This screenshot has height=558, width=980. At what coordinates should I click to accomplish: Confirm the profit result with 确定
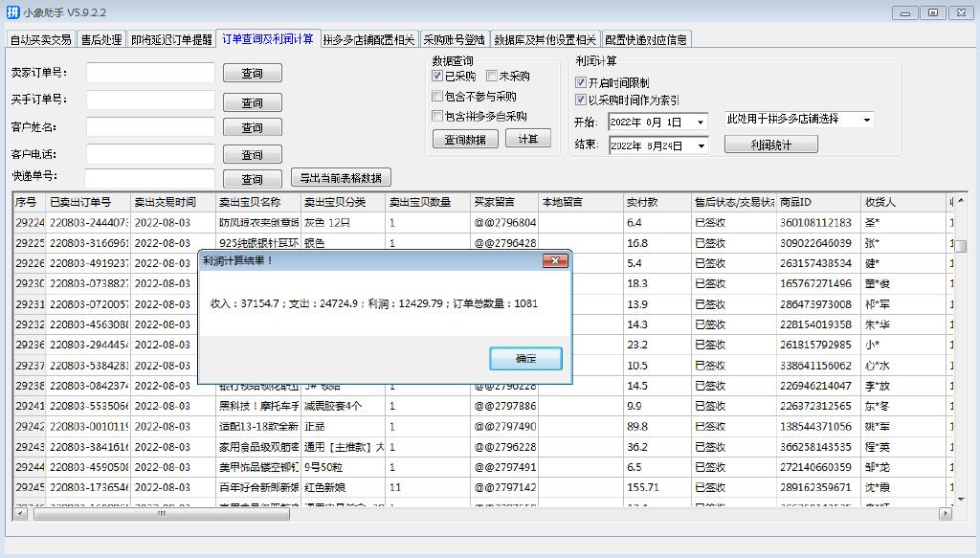[x=525, y=359]
